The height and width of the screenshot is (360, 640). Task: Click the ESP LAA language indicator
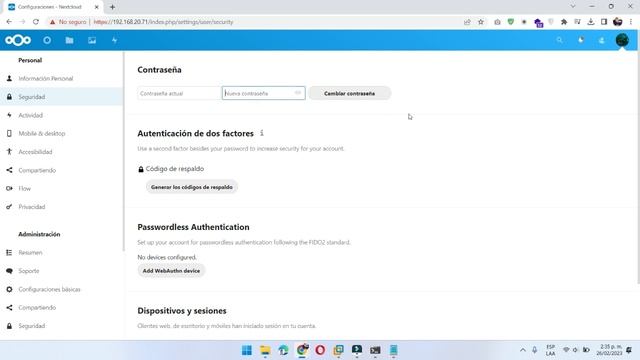coord(550,350)
